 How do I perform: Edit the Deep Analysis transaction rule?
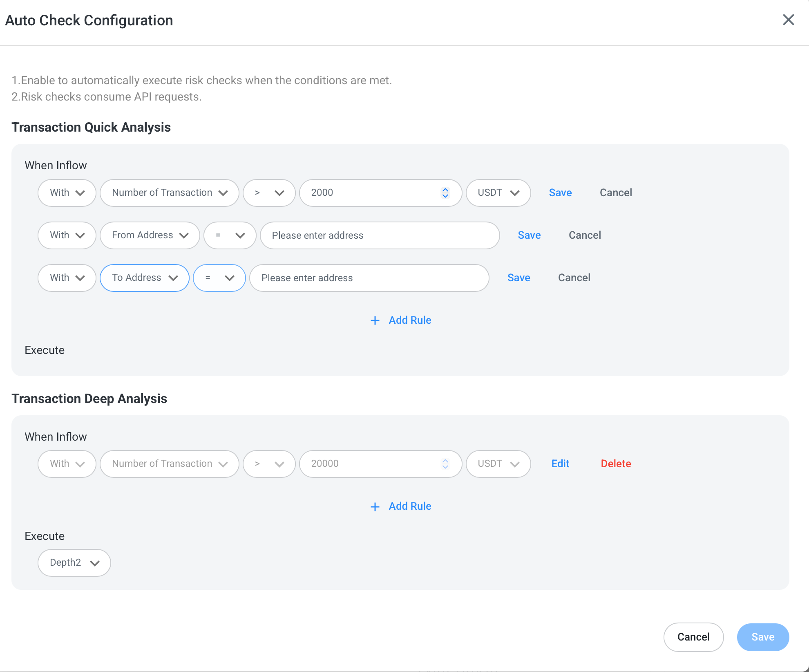[560, 464]
